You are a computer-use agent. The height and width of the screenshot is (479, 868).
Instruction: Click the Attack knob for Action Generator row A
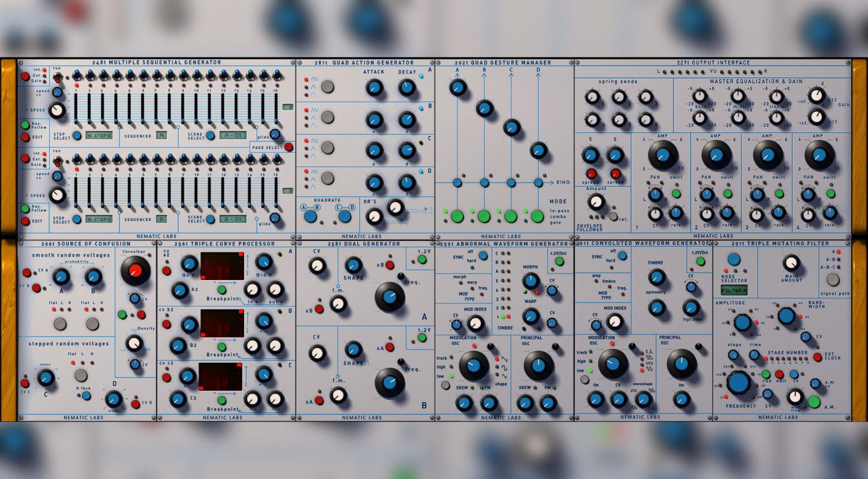pyautogui.click(x=374, y=87)
